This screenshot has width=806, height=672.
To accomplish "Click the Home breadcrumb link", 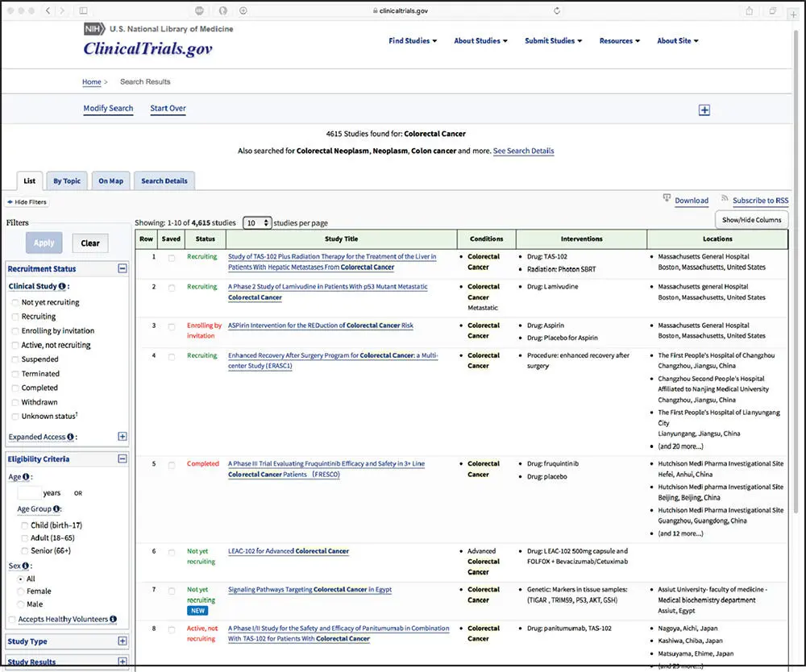I will click(92, 81).
